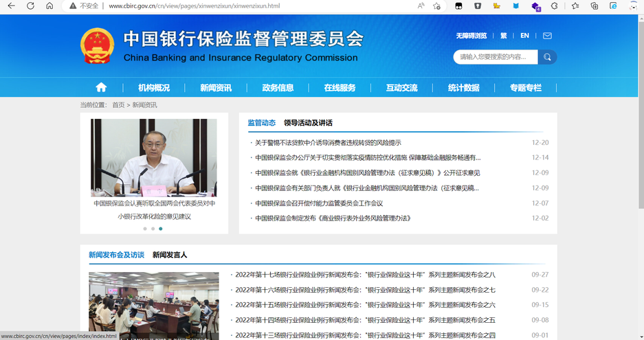Screen dimensions: 644x340
Task: Open 第十五场 press conference link 之六
Action: 365,305
